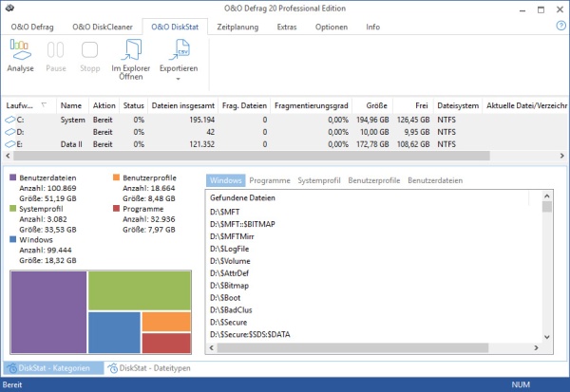Open the Info tab
This screenshot has width=570, height=392.
[372, 27]
